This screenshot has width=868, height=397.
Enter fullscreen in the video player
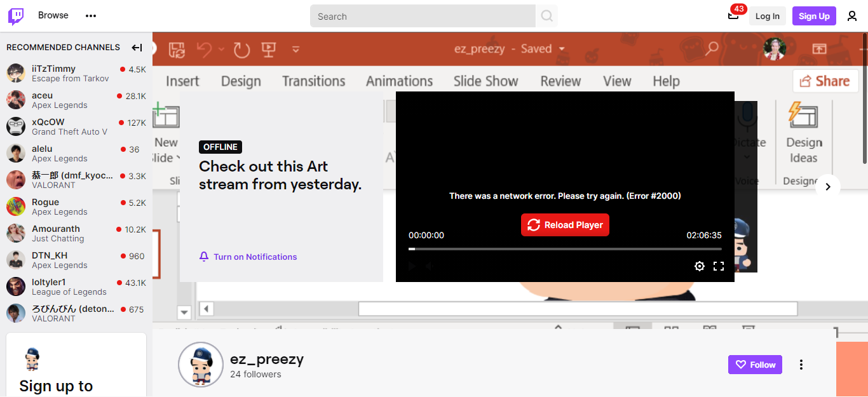click(719, 266)
